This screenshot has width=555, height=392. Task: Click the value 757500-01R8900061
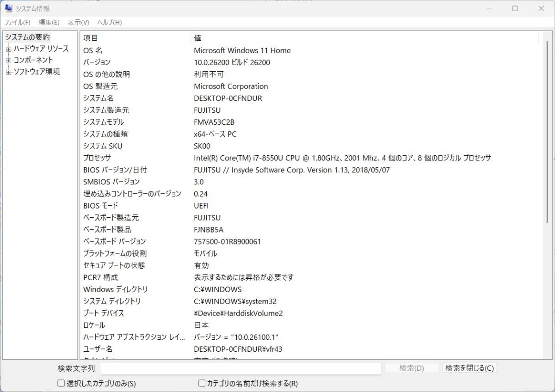point(228,242)
